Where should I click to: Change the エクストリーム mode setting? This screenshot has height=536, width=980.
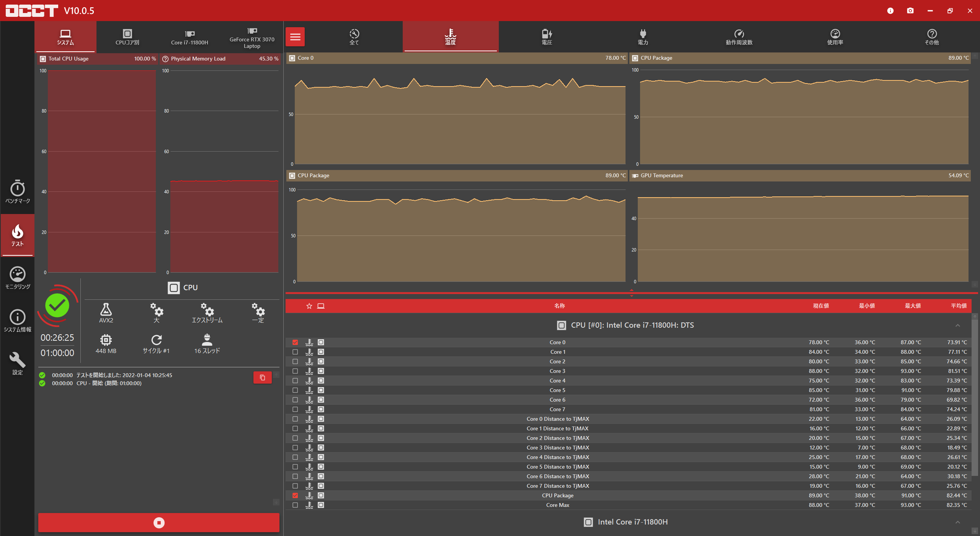(x=207, y=313)
